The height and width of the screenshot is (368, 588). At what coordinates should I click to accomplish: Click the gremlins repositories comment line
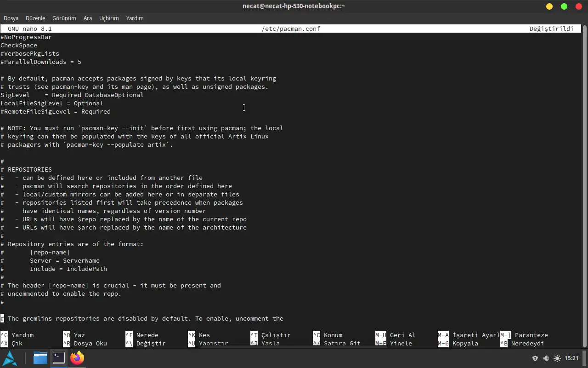click(x=142, y=319)
